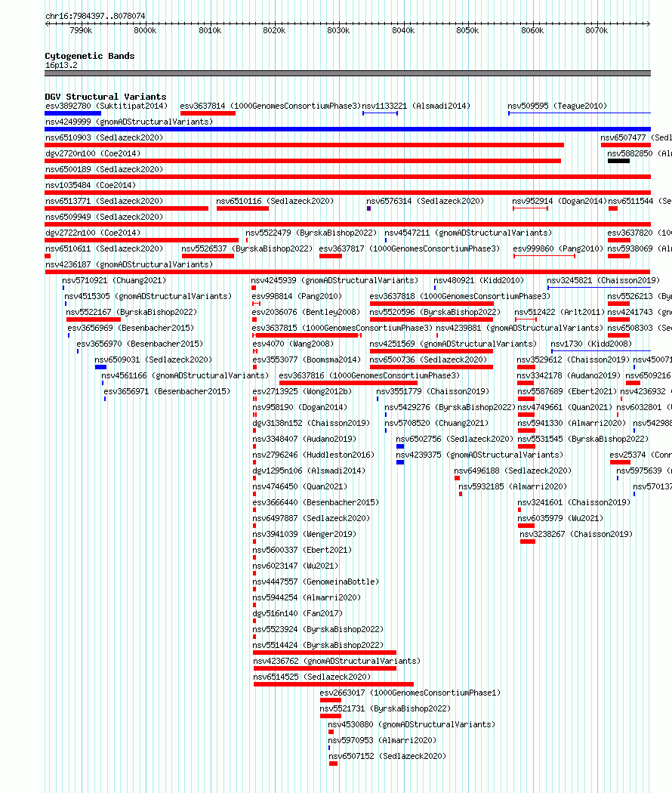Click esv2036076 (Bentley2008) label

coord(306,312)
